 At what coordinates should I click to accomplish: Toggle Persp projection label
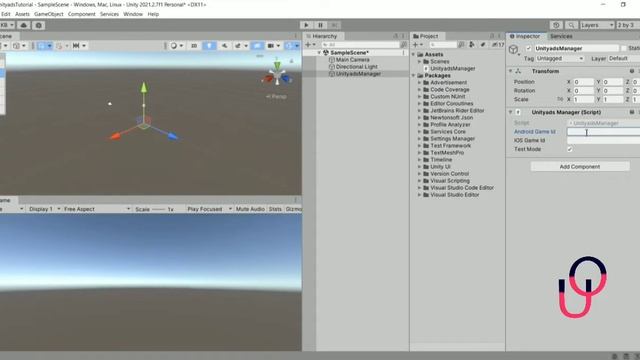tap(276, 97)
